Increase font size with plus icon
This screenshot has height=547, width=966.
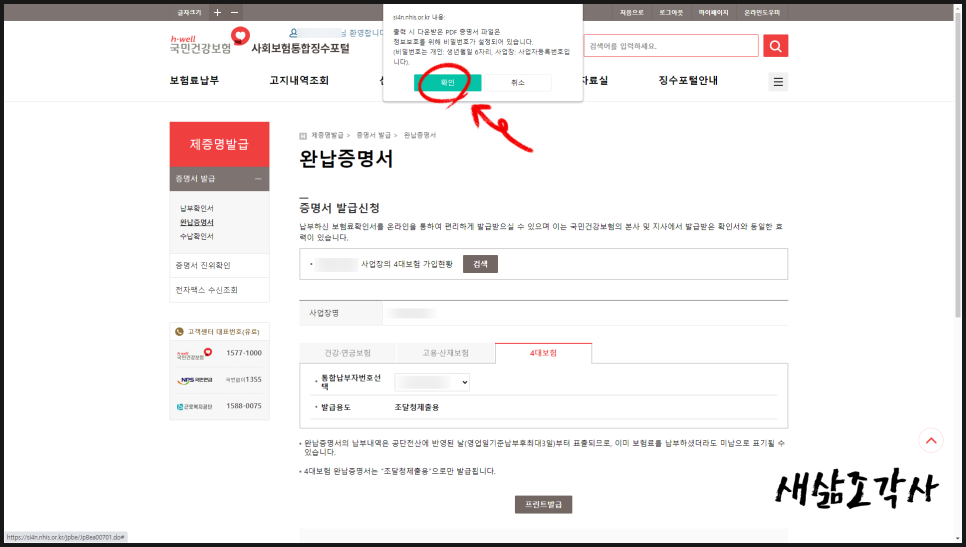click(x=217, y=12)
